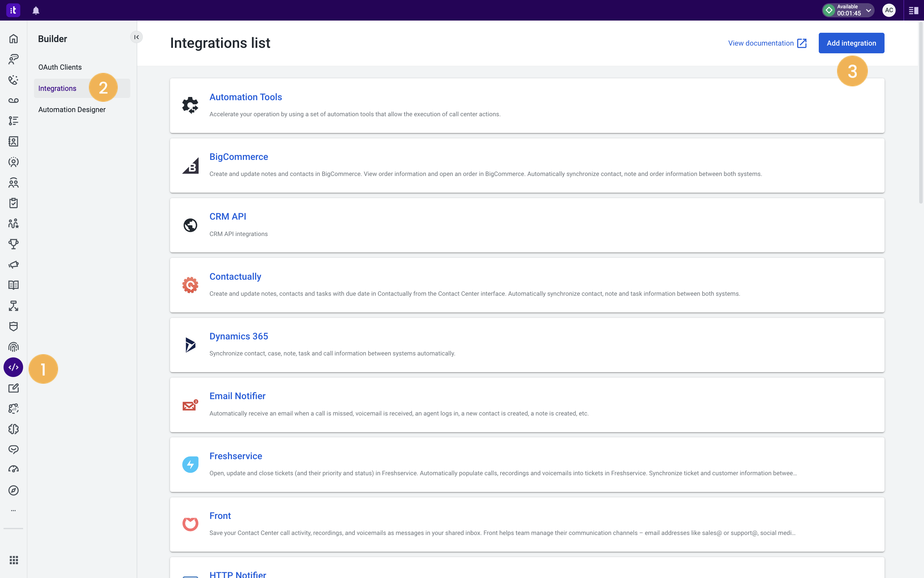Open the Contactually integration link

point(235,276)
